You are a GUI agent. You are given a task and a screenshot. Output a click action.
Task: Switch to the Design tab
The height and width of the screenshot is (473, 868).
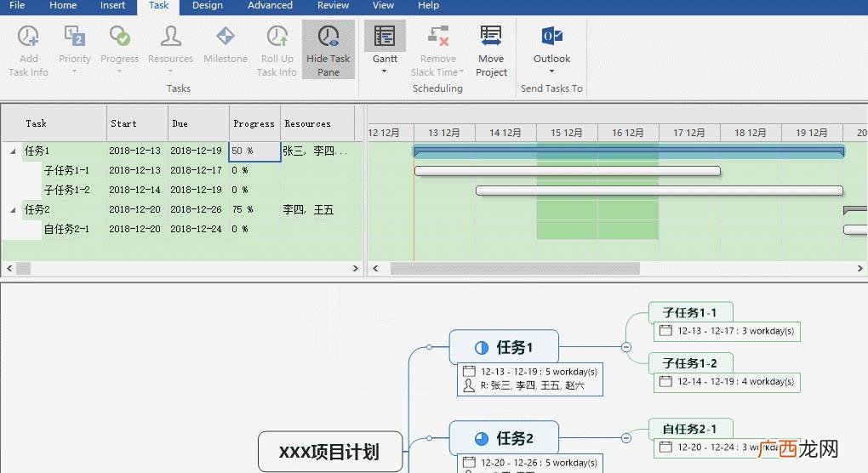pos(208,6)
